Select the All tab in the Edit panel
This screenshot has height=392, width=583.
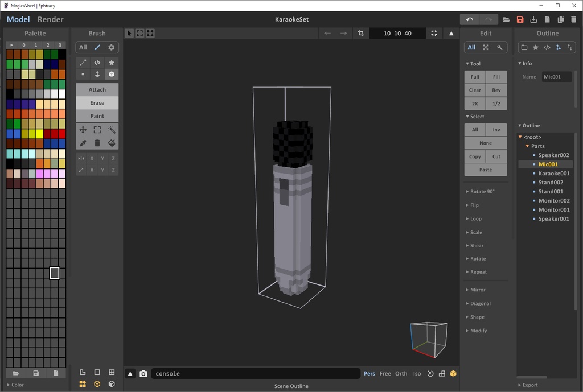coord(471,47)
